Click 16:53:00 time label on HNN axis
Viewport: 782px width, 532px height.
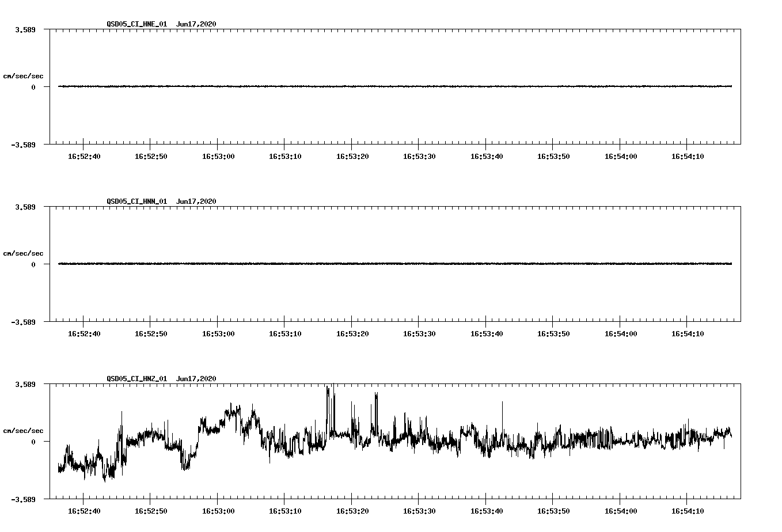[x=218, y=334]
